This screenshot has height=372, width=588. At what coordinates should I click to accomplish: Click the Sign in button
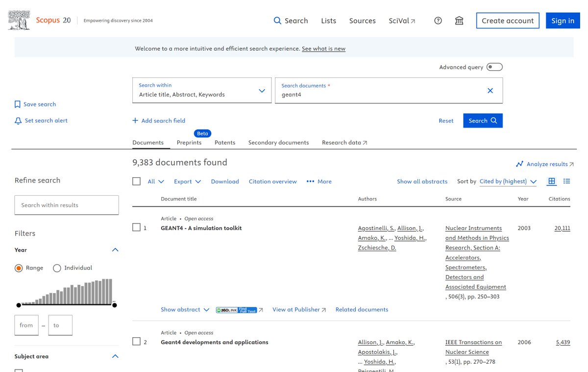pos(563,21)
